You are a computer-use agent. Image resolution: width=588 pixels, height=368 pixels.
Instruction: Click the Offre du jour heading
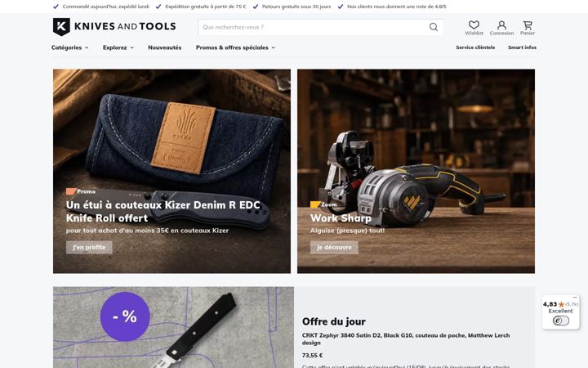tap(334, 322)
